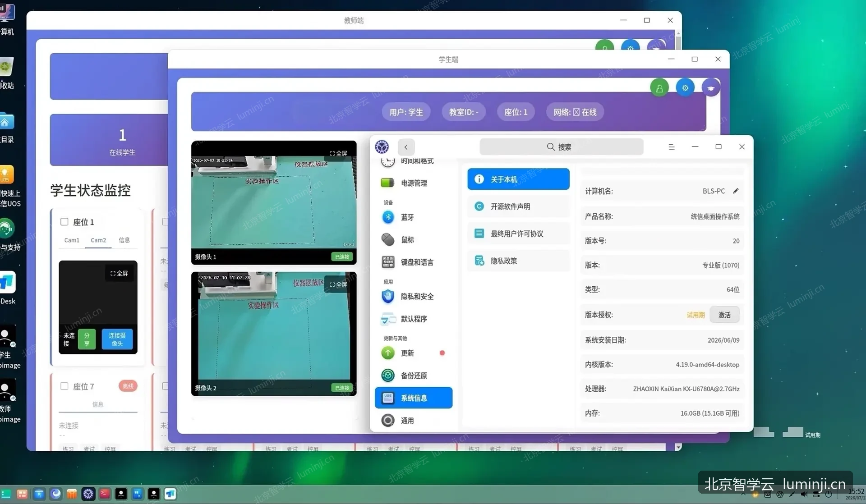866x504 pixels.
Task: Select System Info (系统信息) in sidebar
Action: tap(414, 398)
